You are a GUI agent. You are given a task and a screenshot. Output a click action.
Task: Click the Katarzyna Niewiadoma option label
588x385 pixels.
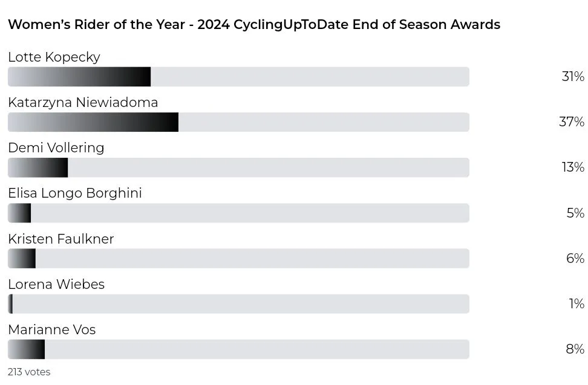[83, 103]
